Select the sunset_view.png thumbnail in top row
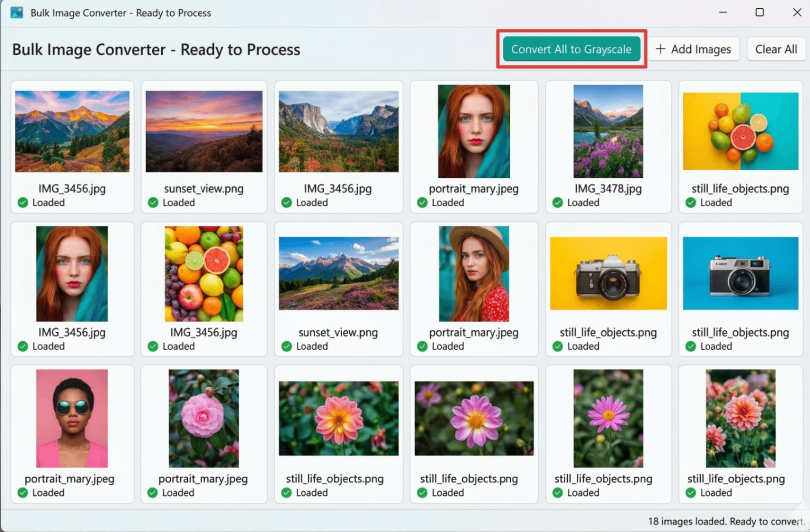 tap(203, 131)
